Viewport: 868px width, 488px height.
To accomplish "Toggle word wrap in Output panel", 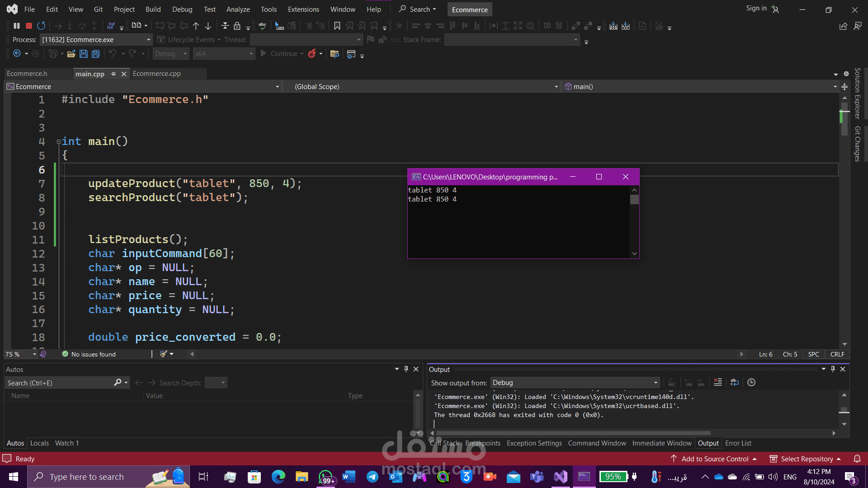I will (734, 383).
